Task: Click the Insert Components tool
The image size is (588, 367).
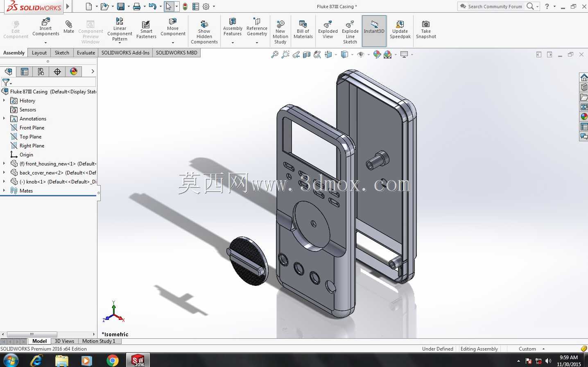Action: click(x=46, y=27)
